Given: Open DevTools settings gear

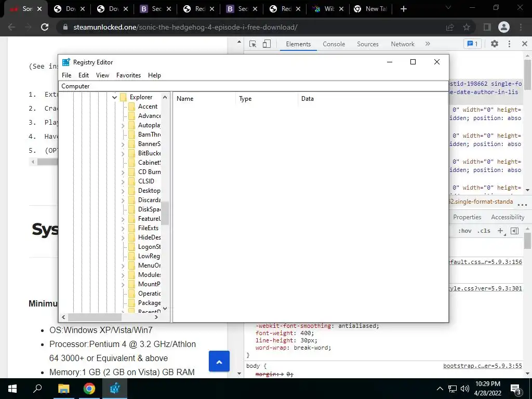Looking at the screenshot, I should pos(495,44).
